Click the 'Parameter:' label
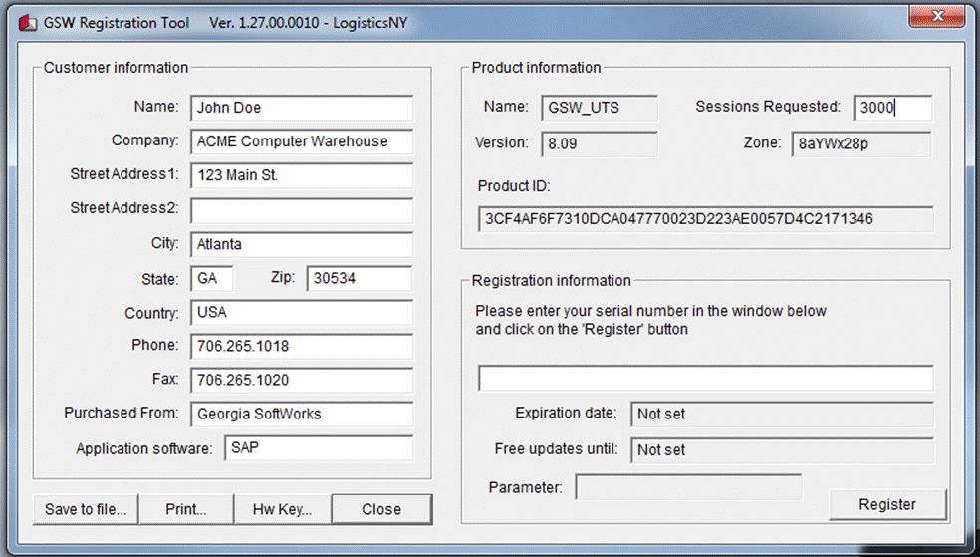 coord(526,487)
